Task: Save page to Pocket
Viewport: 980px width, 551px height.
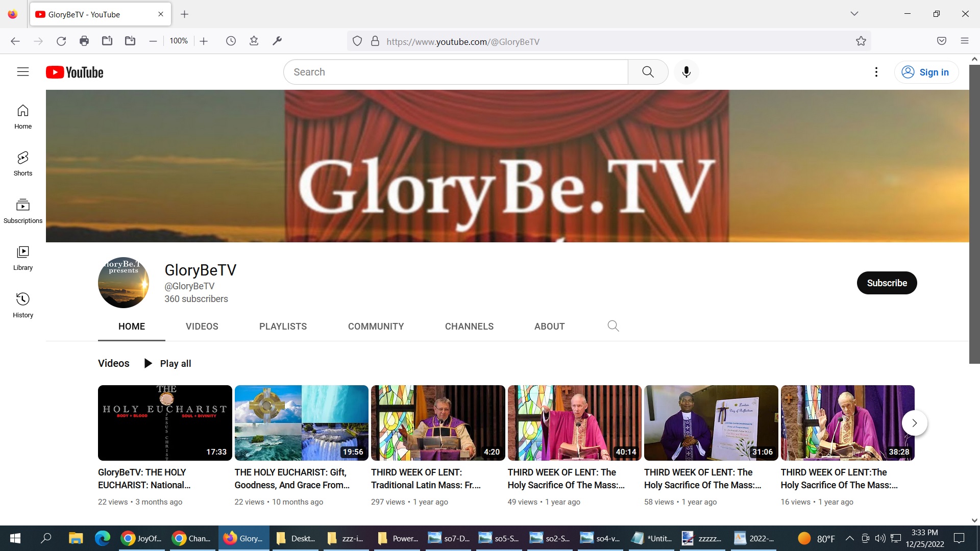Action: coord(942,41)
